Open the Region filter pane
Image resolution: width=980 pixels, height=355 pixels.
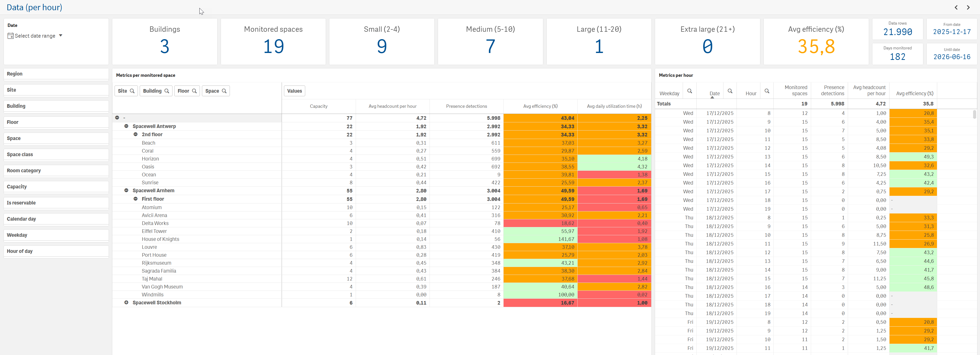click(56, 74)
